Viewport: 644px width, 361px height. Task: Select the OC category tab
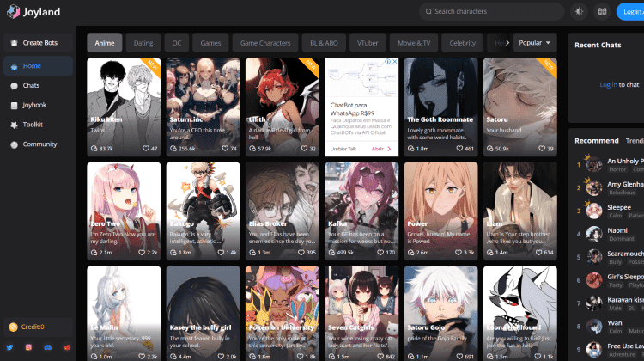(x=177, y=43)
